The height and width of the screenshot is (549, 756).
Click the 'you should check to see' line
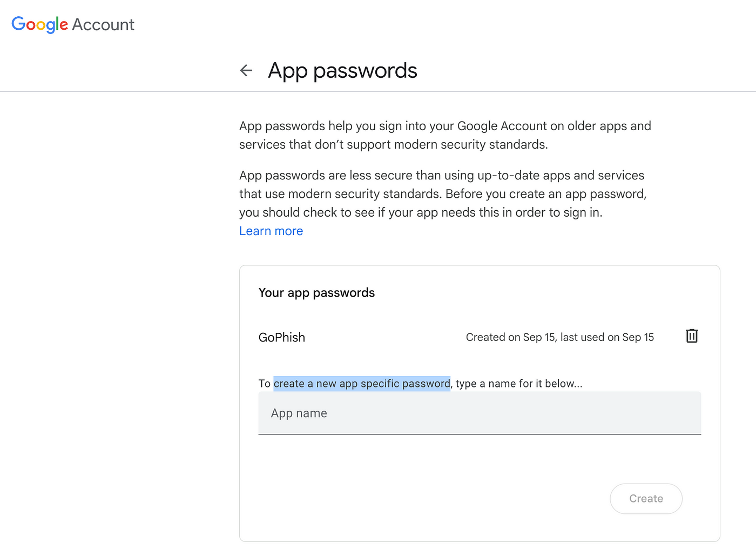click(x=421, y=213)
